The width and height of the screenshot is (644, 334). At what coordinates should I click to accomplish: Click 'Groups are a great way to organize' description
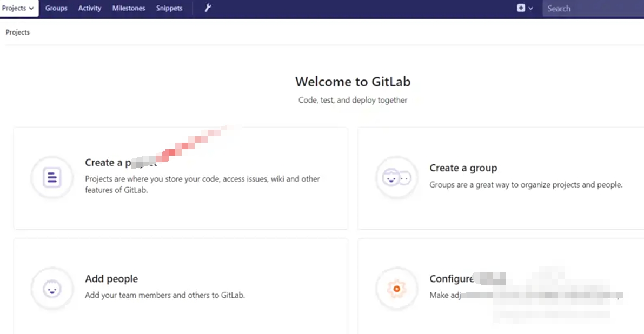tap(526, 185)
